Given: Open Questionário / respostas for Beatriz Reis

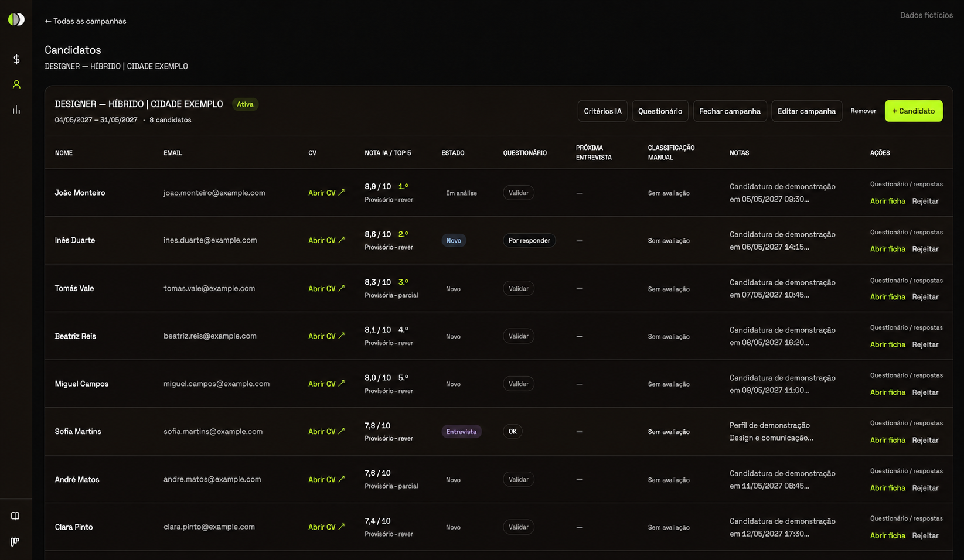Looking at the screenshot, I should [907, 327].
